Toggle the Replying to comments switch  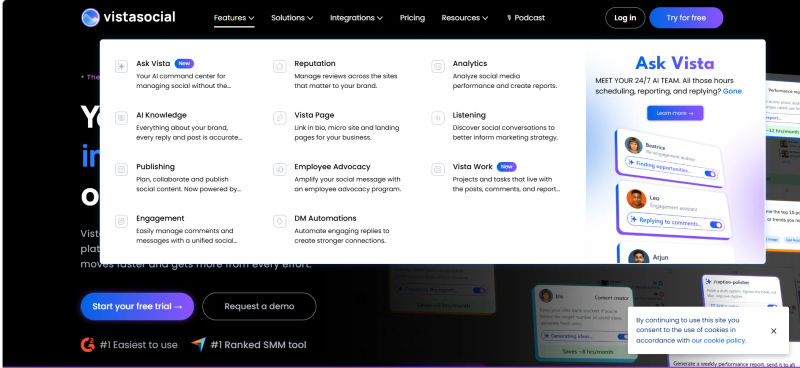716,225
